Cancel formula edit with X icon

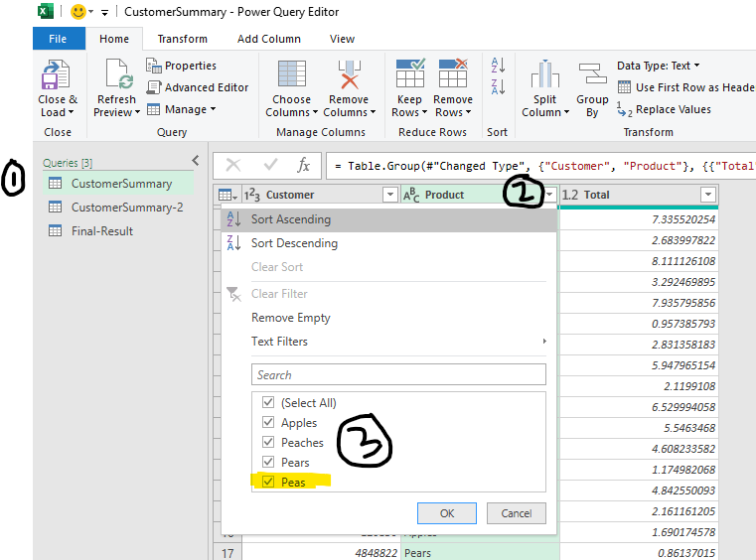[233, 165]
